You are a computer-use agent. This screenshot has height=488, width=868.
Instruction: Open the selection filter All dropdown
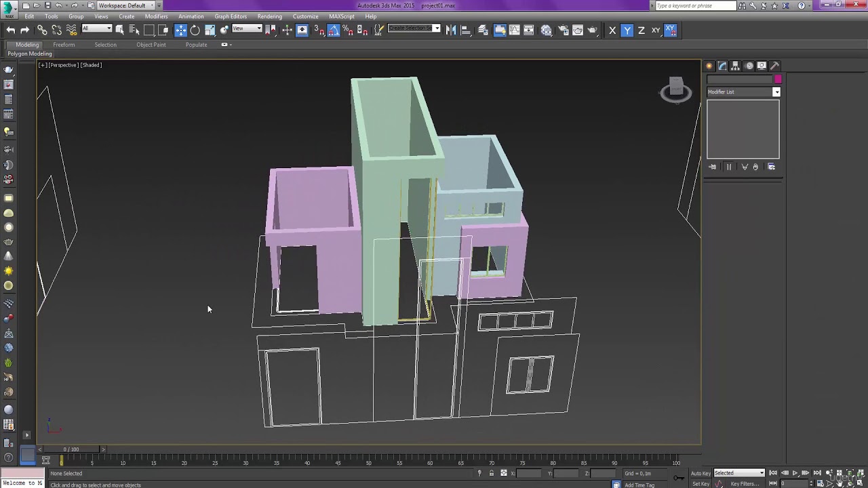pos(97,28)
